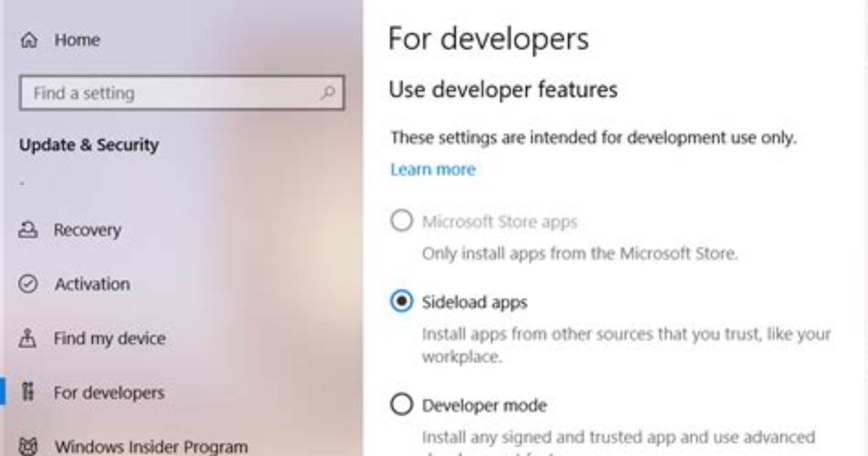Click the For developers page heading
Image resolution: width=868 pixels, height=456 pixels.
click(x=488, y=38)
